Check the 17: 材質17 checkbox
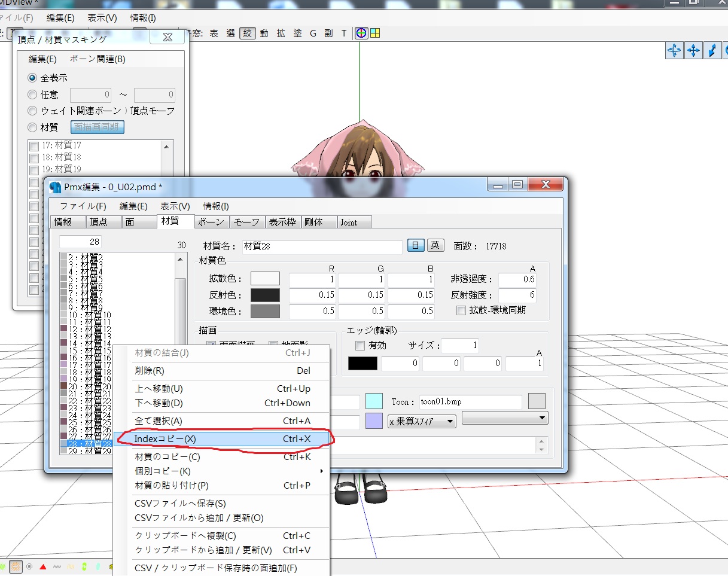 tap(34, 145)
